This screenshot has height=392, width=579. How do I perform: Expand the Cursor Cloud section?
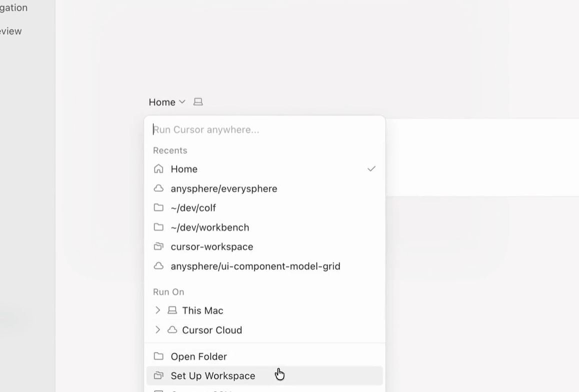(x=158, y=329)
